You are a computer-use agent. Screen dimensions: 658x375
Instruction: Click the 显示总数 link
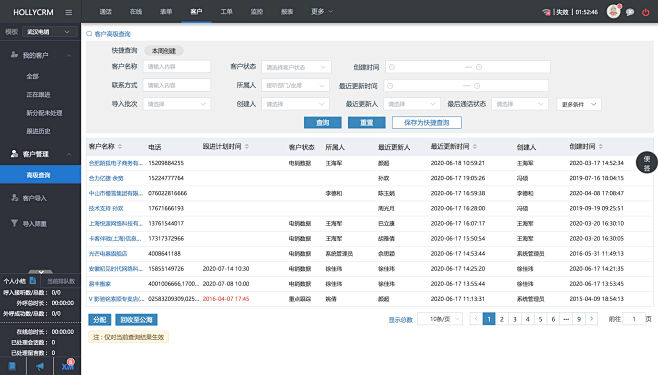400,320
